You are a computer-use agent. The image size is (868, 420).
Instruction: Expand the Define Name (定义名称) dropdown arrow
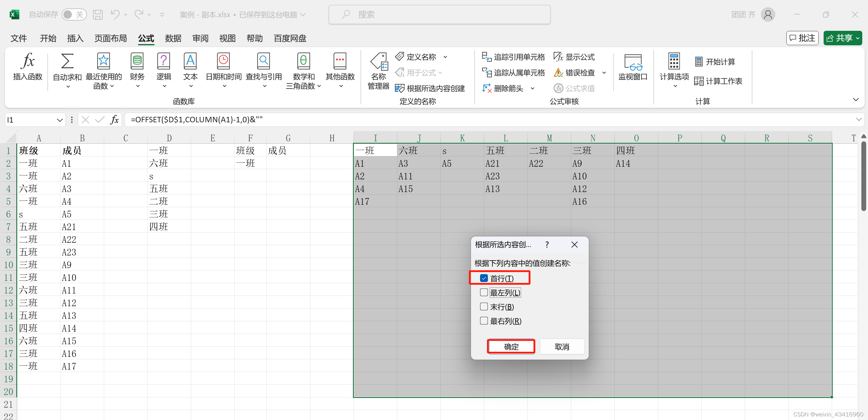coord(445,57)
